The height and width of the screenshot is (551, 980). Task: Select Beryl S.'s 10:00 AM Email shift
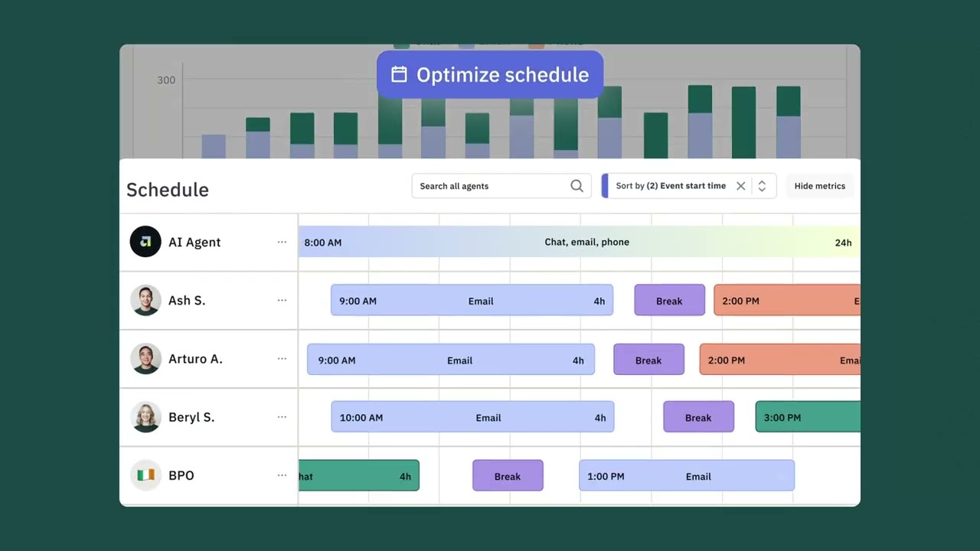coord(472,417)
